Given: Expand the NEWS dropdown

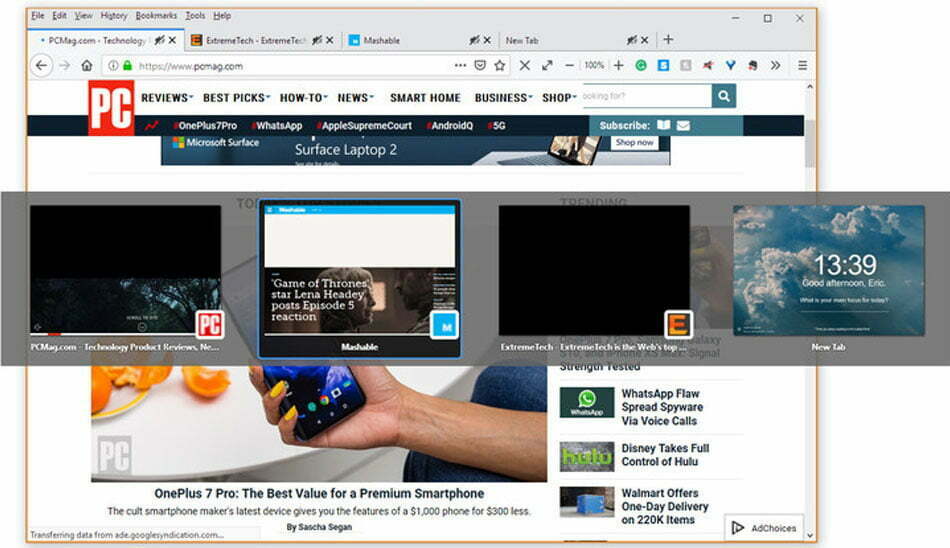Looking at the screenshot, I should coord(356,98).
